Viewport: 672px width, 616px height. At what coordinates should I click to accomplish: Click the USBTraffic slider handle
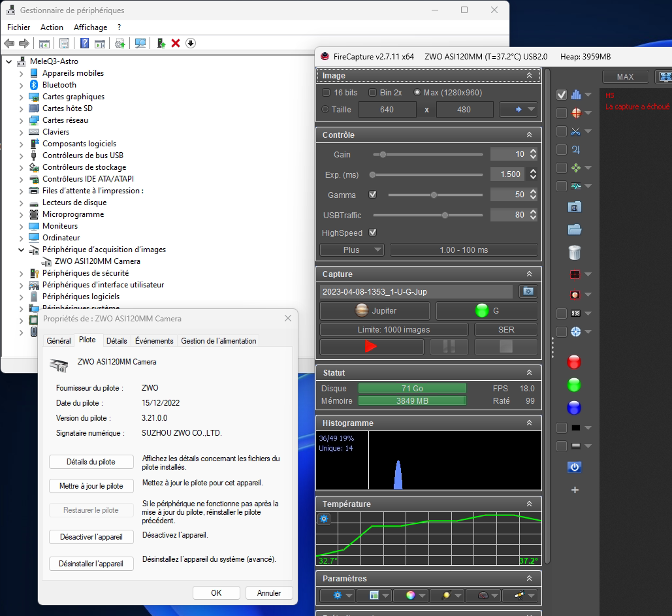pos(445,215)
